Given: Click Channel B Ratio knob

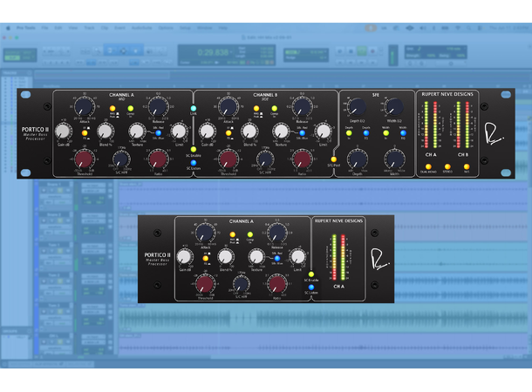Looking at the screenshot, I should [x=302, y=159].
